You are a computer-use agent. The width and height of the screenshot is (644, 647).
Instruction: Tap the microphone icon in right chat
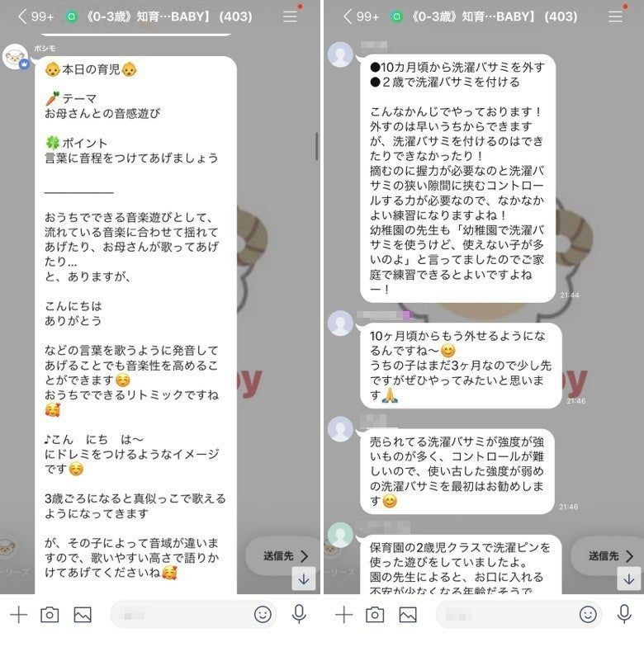(624, 614)
